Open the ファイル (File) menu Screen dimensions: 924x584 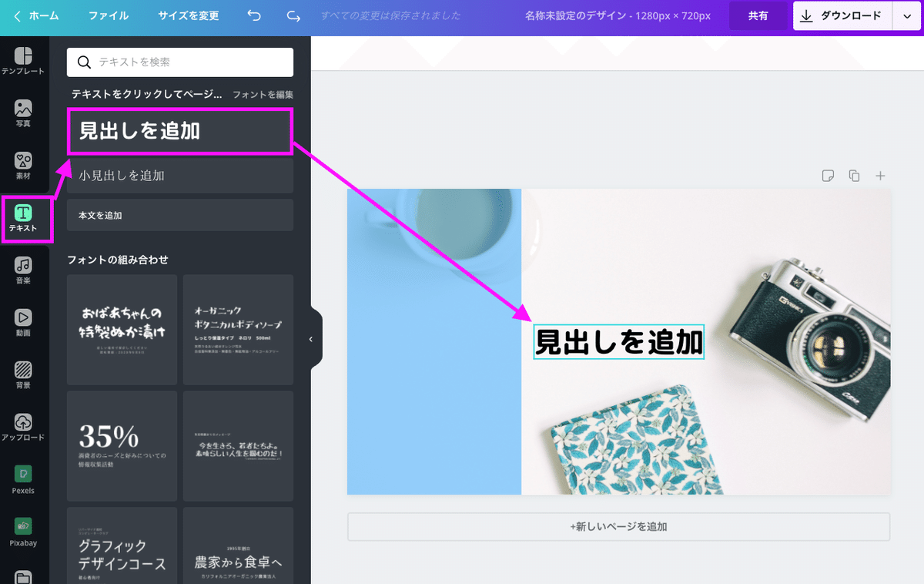click(109, 15)
